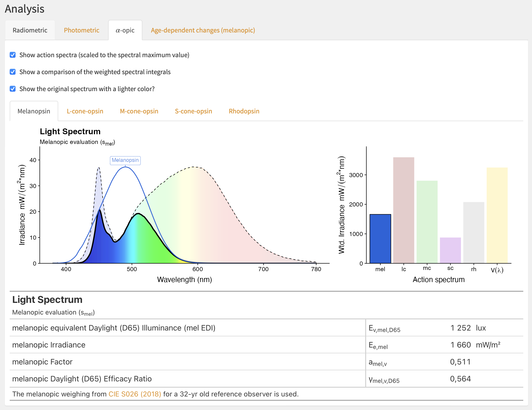Click the Melanopsin label on the plot
Image resolution: width=532 pixels, height=410 pixels.
point(125,160)
